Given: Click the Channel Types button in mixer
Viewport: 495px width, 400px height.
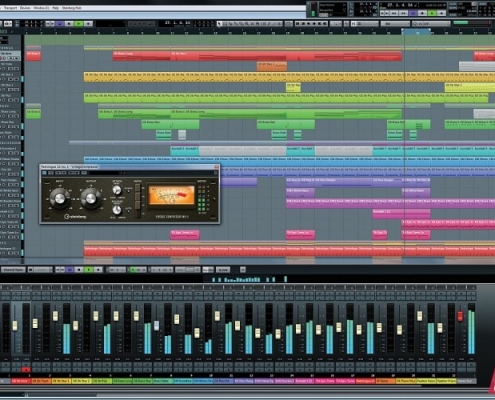Looking at the screenshot, I should pyautogui.click(x=13, y=269).
